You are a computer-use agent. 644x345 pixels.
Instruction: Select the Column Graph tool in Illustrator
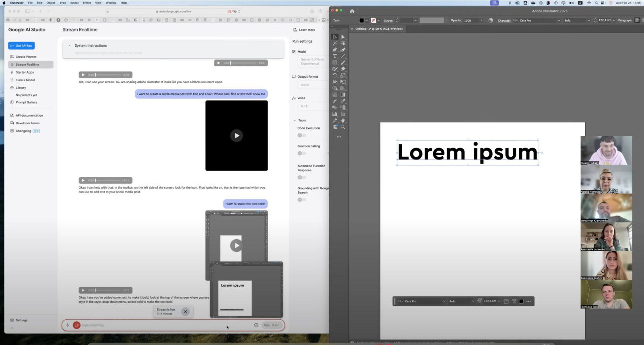[x=335, y=114]
